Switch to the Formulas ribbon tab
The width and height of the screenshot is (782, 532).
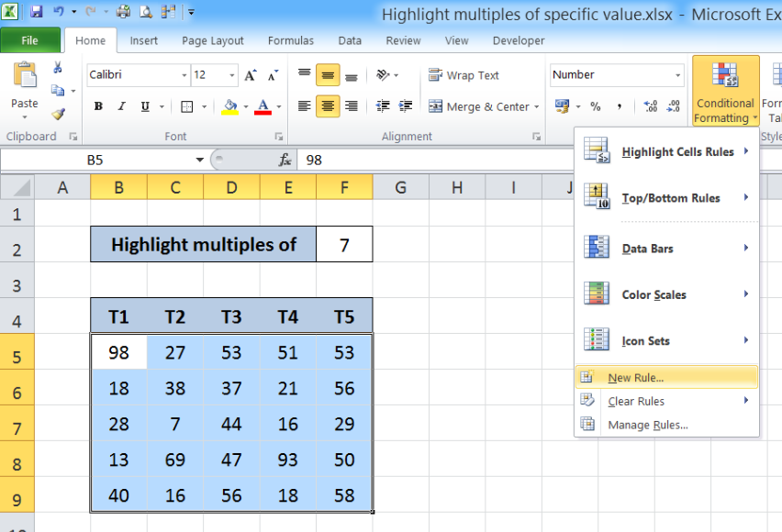click(291, 41)
